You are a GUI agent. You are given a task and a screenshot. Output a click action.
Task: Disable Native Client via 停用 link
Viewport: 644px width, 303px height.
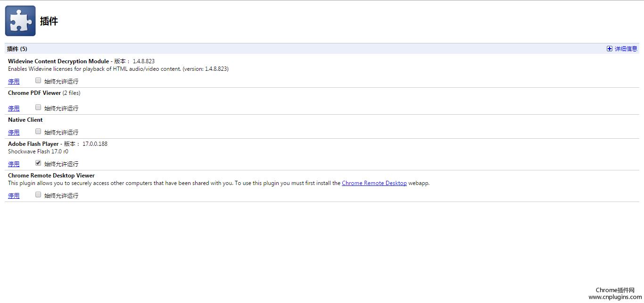tap(14, 133)
